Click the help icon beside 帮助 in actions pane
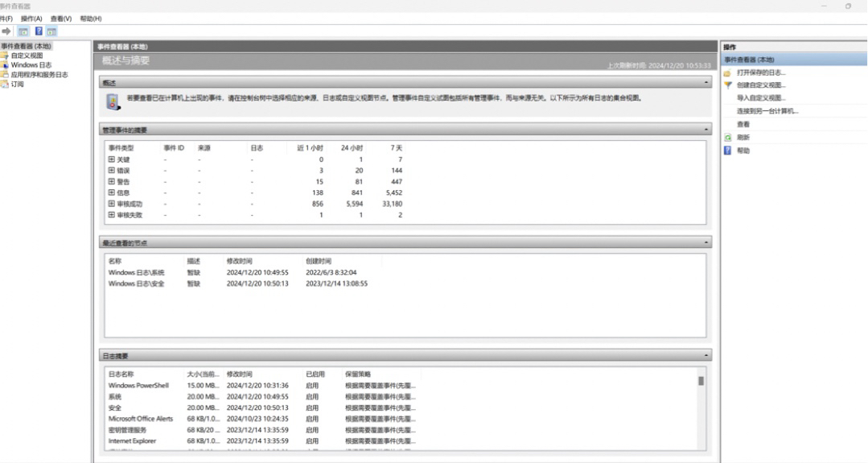 point(727,151)
